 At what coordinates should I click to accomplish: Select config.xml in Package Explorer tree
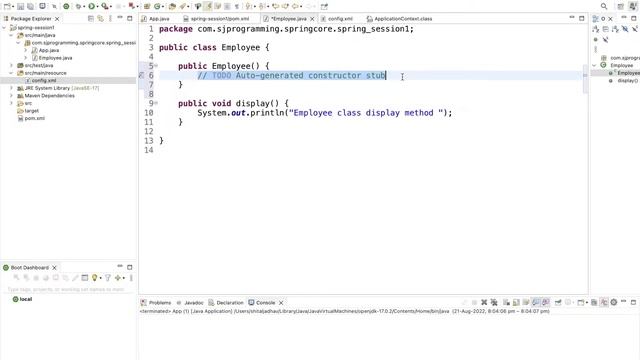pyautogui.click(x=44, y=80)
